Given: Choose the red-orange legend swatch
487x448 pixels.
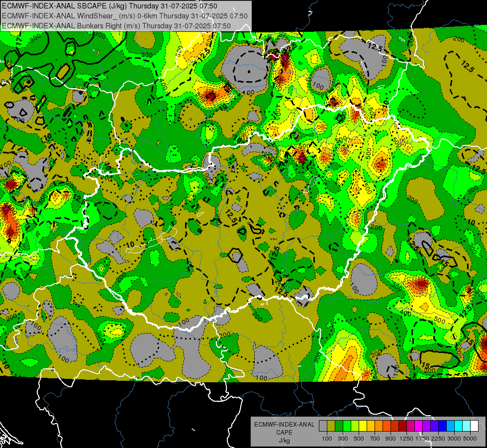Looking at the screenshot, I should click(x=387, y=426).
